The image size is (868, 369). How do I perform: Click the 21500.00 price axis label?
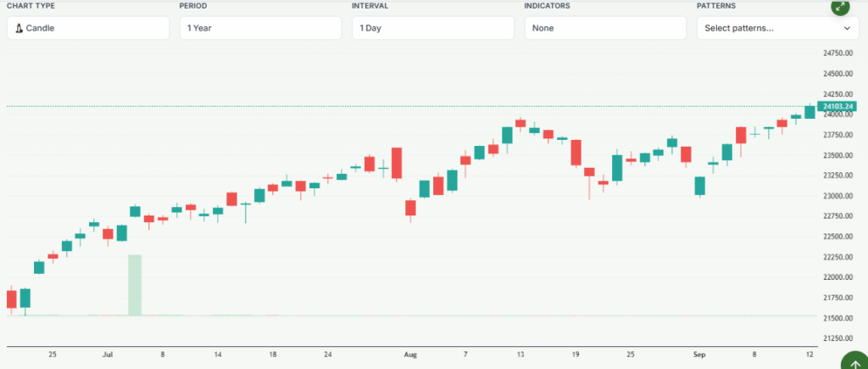(x=837, y=318)
